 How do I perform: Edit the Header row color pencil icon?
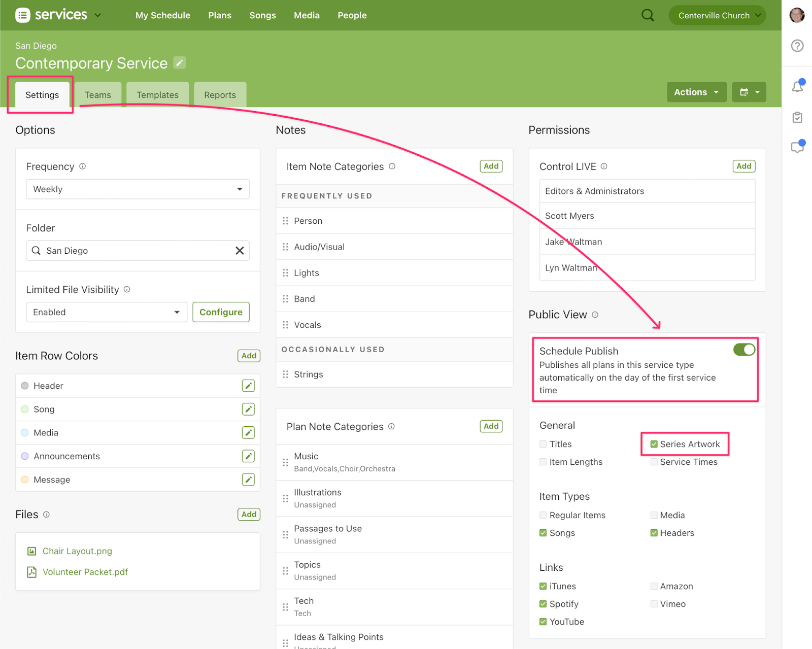tap(248, 386)
